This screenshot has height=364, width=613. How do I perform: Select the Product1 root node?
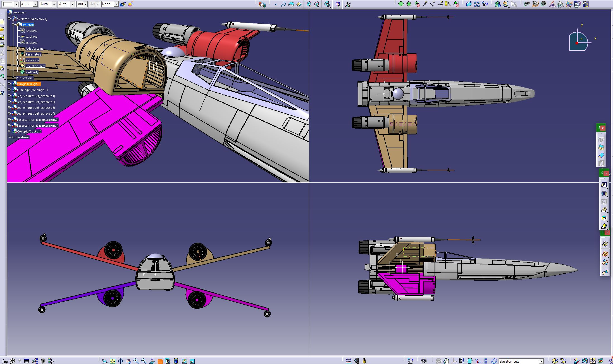point(19,13)
